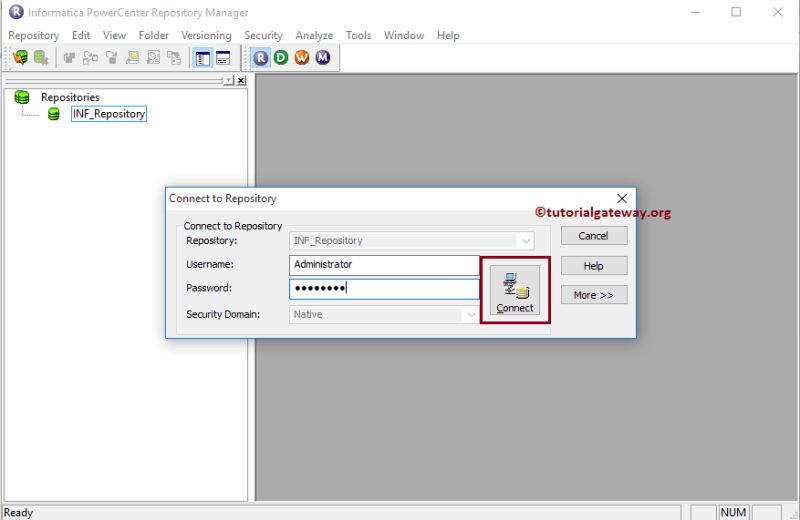Screen dimensions: 800x520
Task: Click the add repository toolbar icon
Action: (x=41, y=58)
